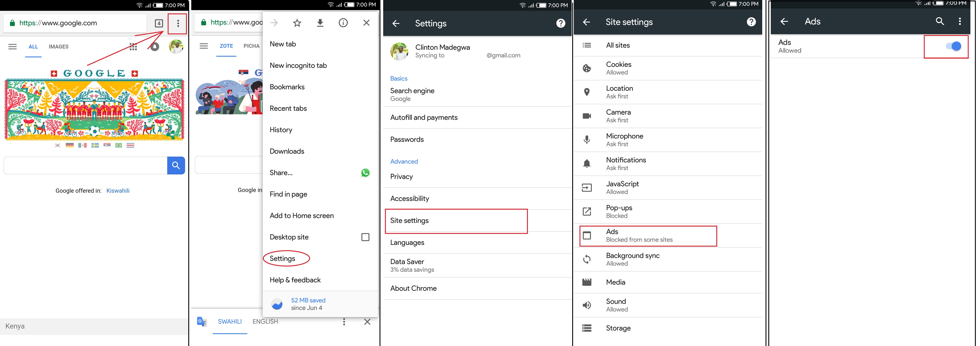Open Site settings in Settings list
980x346 pixels.
477,221
